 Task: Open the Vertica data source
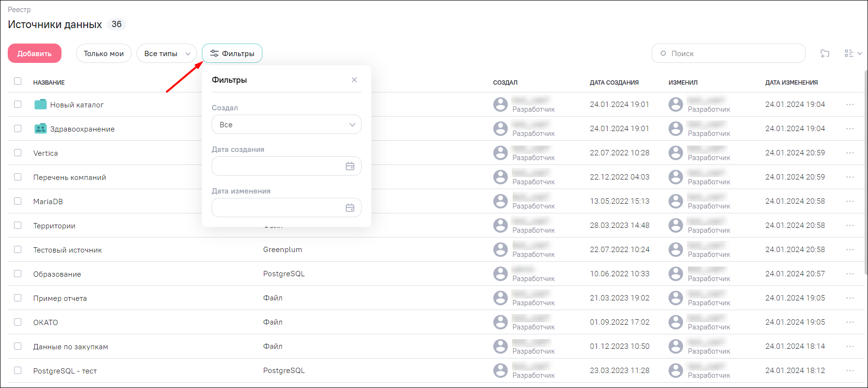(46, 153)
